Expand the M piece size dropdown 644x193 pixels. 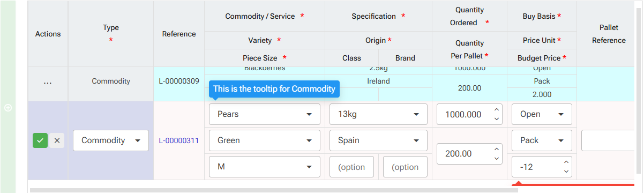tap(264, 167)
